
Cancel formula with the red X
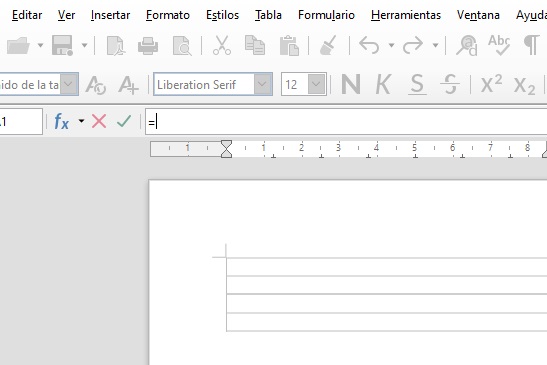click(99, 121)
